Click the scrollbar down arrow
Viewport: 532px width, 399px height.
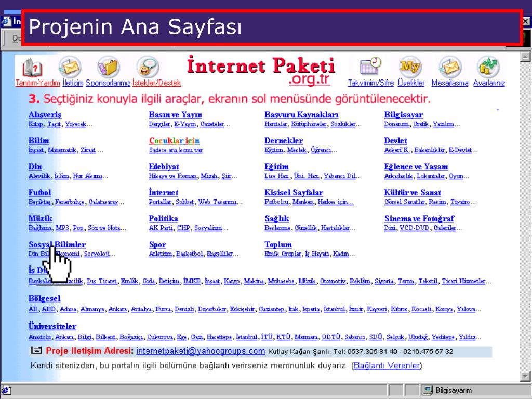click(x=525, y=376)
